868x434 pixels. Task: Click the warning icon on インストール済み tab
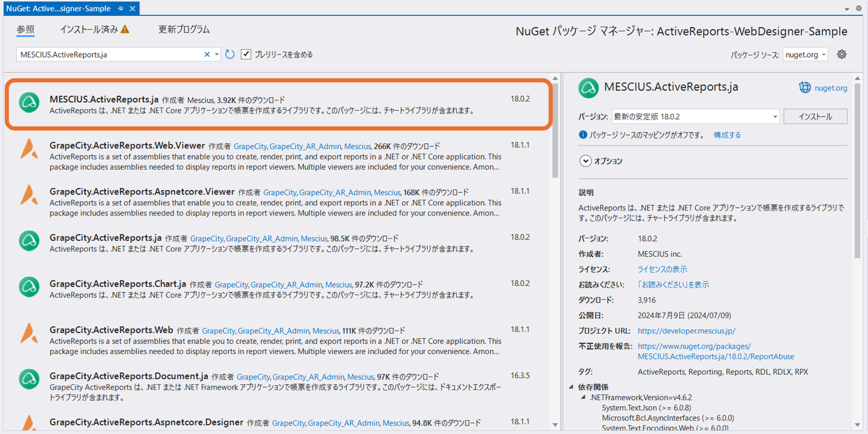click(x=125, y=29)
